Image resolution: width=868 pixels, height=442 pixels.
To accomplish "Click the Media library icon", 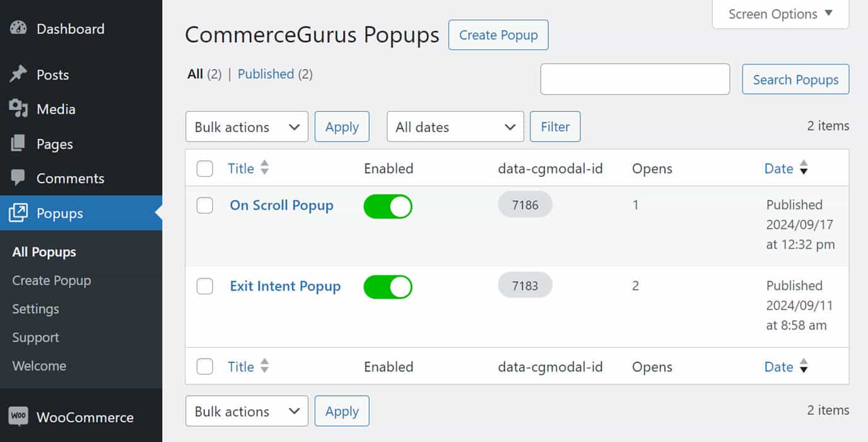I will coord(18,109).
